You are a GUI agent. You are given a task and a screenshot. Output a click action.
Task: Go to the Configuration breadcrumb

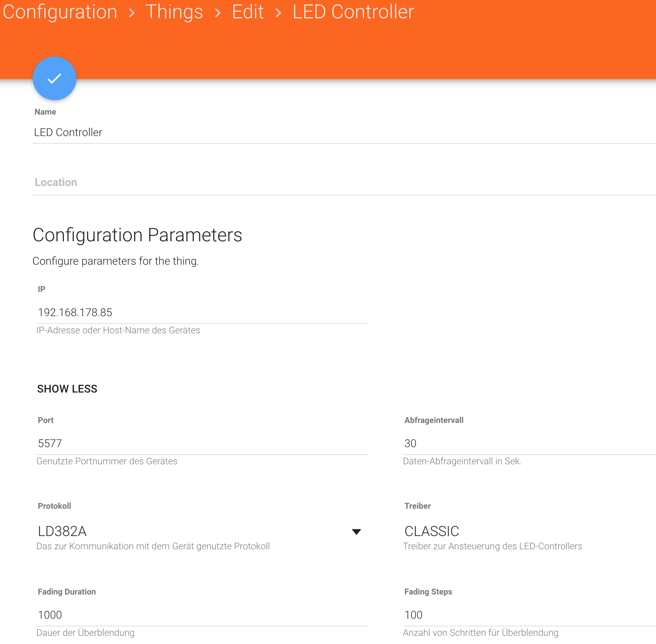(x=60, y=12)
